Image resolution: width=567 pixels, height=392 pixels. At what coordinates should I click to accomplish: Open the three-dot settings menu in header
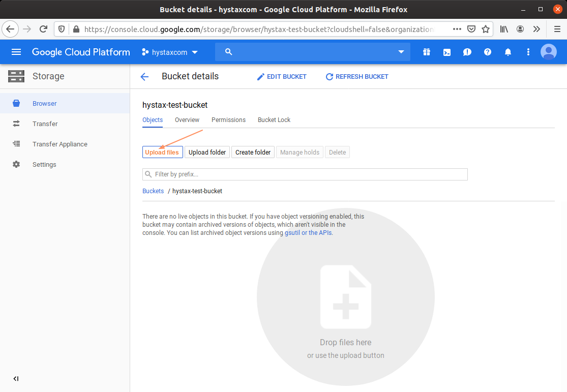coord(528,52)
